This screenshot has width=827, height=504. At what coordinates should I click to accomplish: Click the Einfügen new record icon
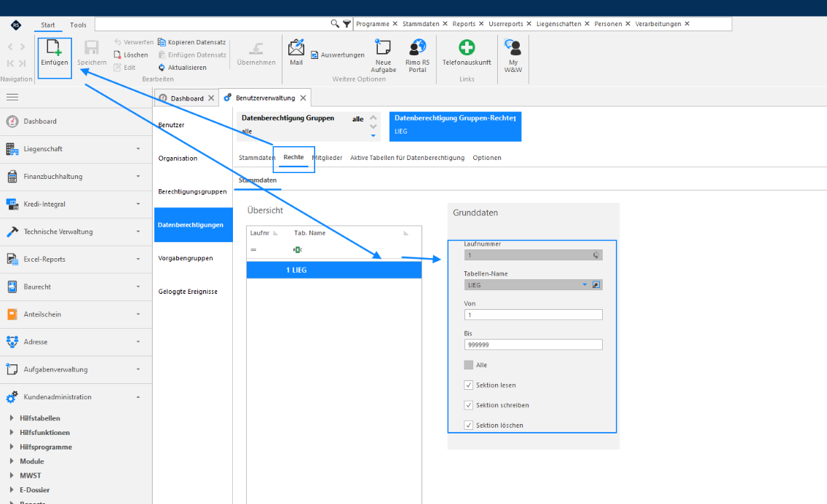tap(55, 48)
